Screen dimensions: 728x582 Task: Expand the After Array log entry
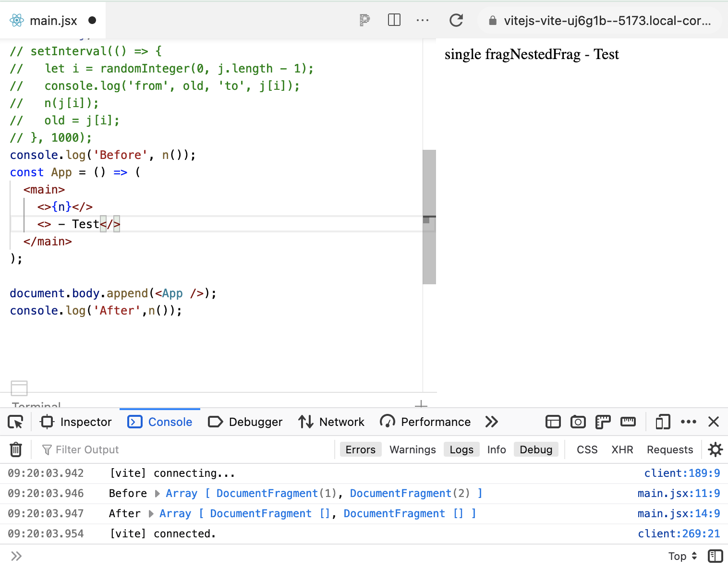(151, 514)
